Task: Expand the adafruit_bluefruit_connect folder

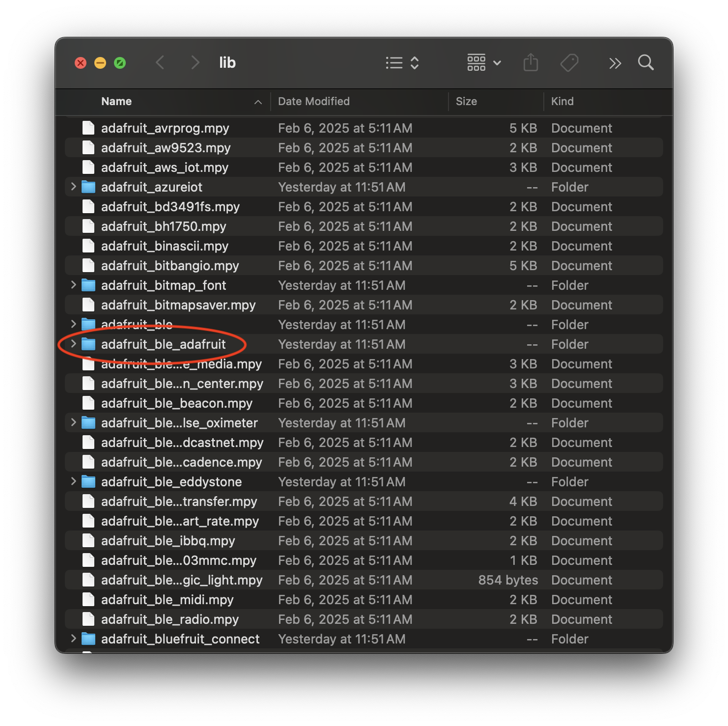Action: point(74,639)
